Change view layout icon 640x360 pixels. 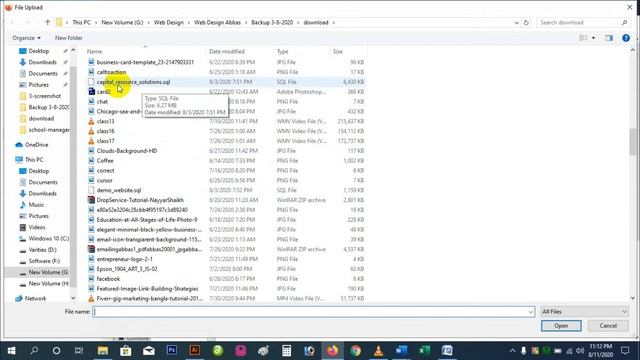[583, 38]
